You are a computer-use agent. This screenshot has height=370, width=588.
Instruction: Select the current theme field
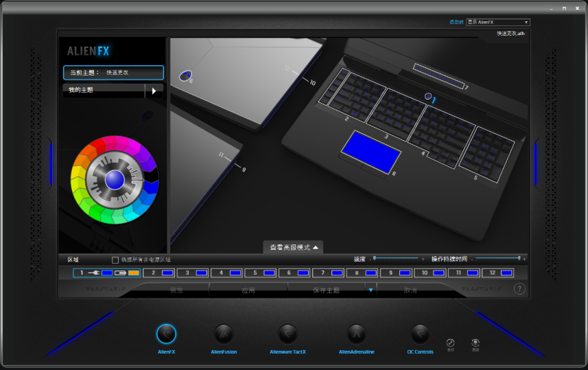[113, 73]
